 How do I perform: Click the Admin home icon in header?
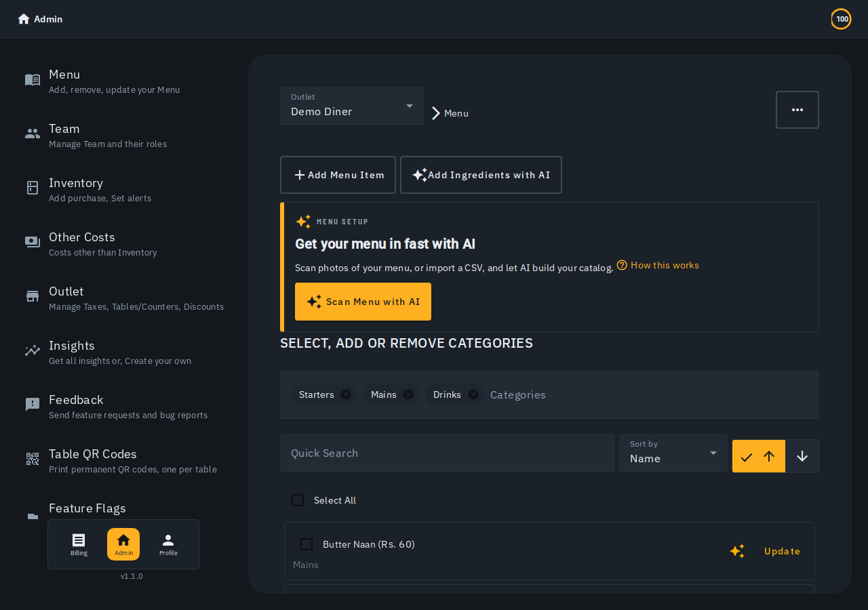pyautogui.click(x=24, y=19)
